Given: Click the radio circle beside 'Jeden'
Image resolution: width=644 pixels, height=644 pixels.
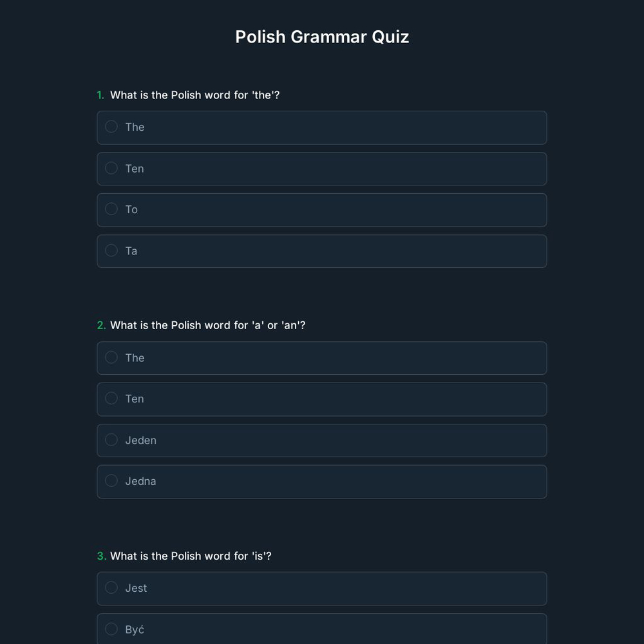Looking at the screenshot, I should point(111,439).
